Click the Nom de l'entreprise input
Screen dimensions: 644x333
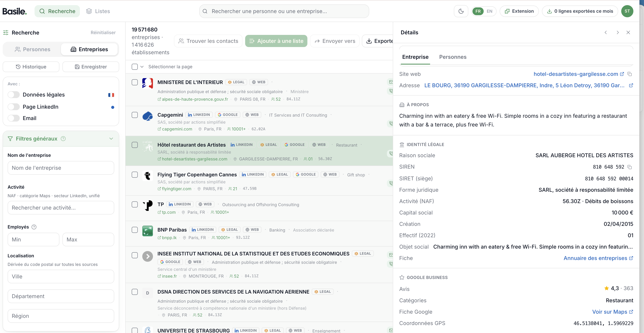[61, 168]
